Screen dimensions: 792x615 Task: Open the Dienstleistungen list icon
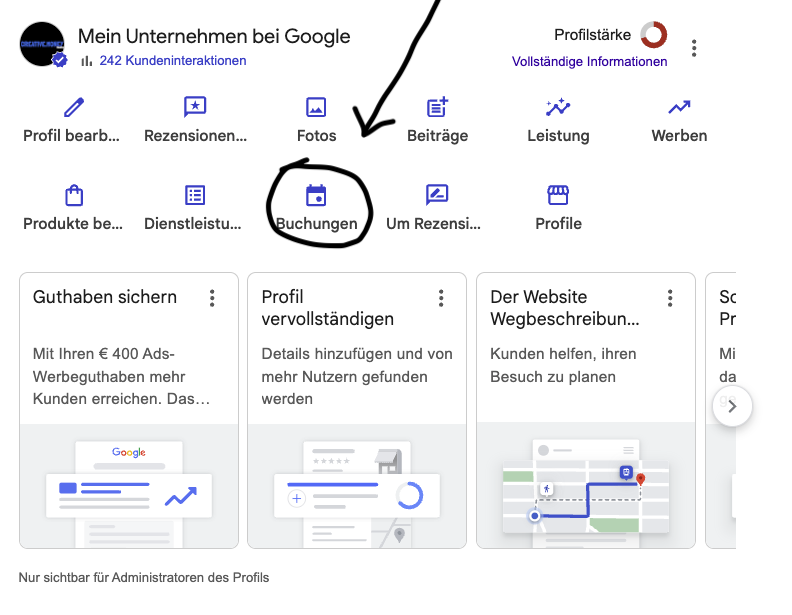tap(195, 195)
